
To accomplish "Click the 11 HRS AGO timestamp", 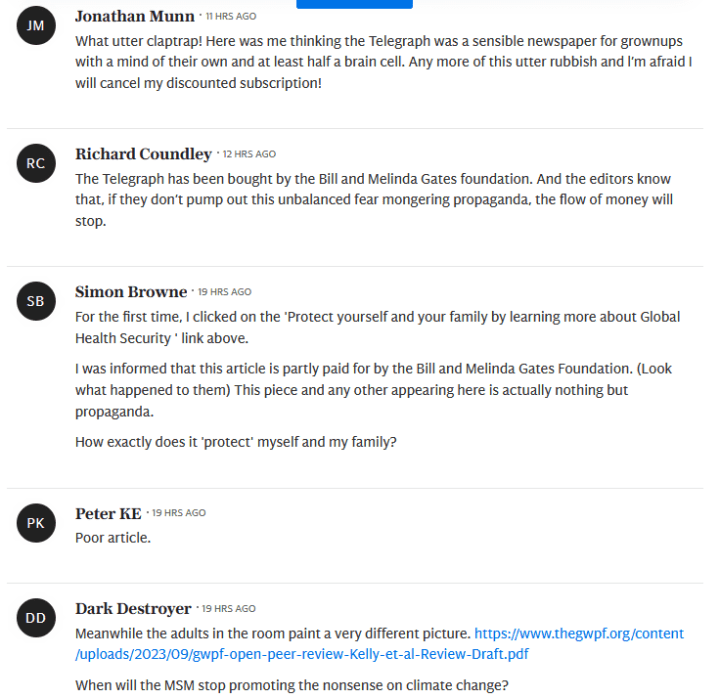I will point(231,17).
